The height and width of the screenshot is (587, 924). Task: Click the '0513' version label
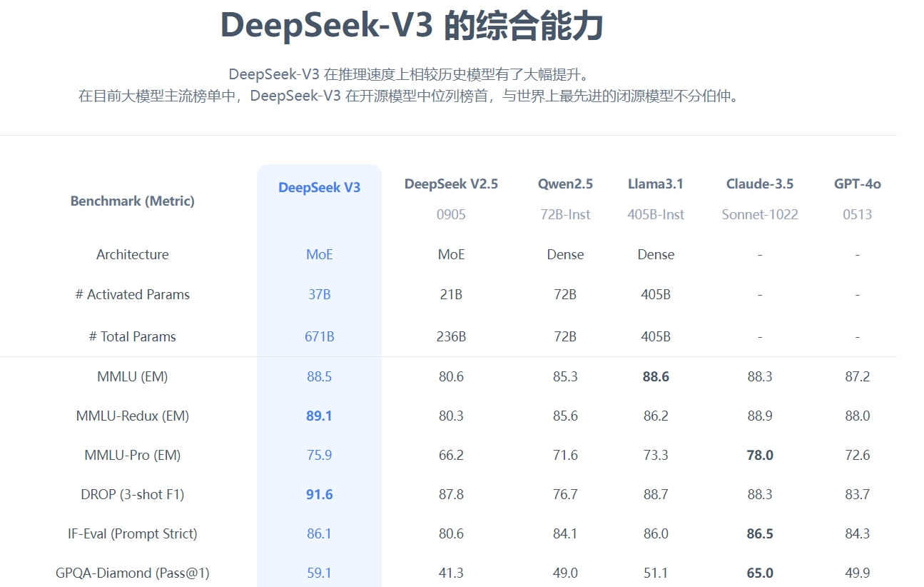858,214
